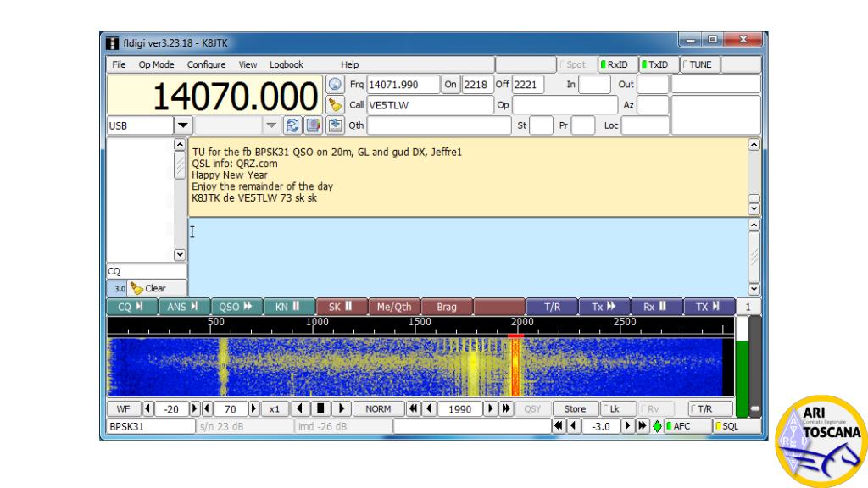Screen dimensions: 868x488
Task: Open the USB mode dropdown
Action: 183,125
